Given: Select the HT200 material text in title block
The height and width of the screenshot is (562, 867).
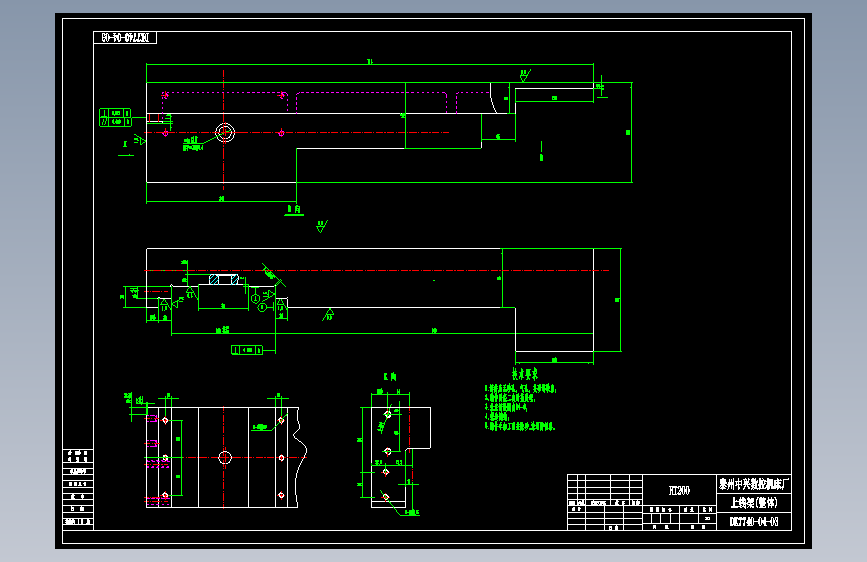Looking at the screenshot, I should pos(679,490).
